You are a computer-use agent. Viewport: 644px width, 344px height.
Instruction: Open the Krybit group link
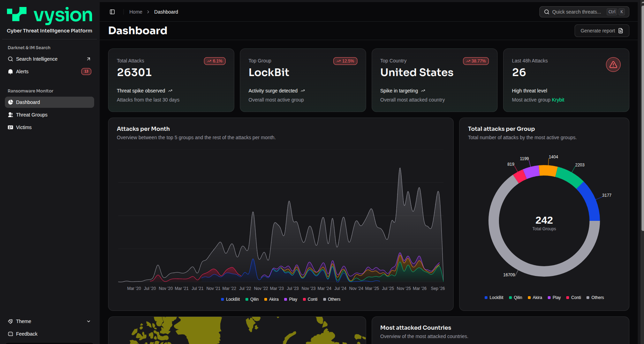click(558, 100)
